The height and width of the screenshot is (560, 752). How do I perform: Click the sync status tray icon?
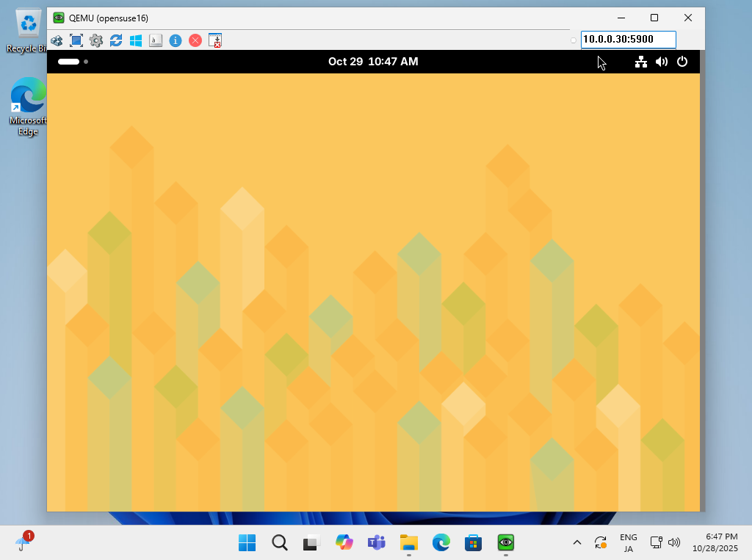(x=601, y=542)
